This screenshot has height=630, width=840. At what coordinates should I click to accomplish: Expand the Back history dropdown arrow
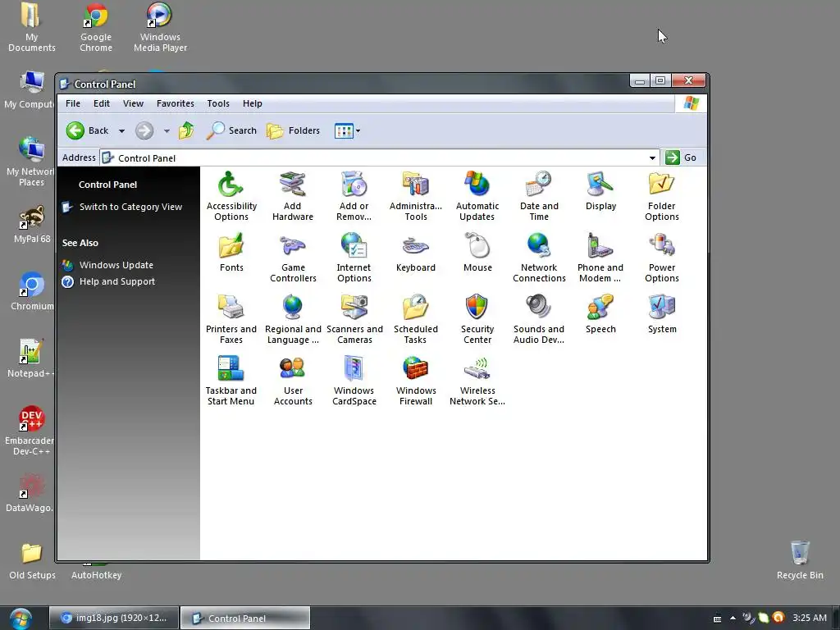click(x=121, y=130)
